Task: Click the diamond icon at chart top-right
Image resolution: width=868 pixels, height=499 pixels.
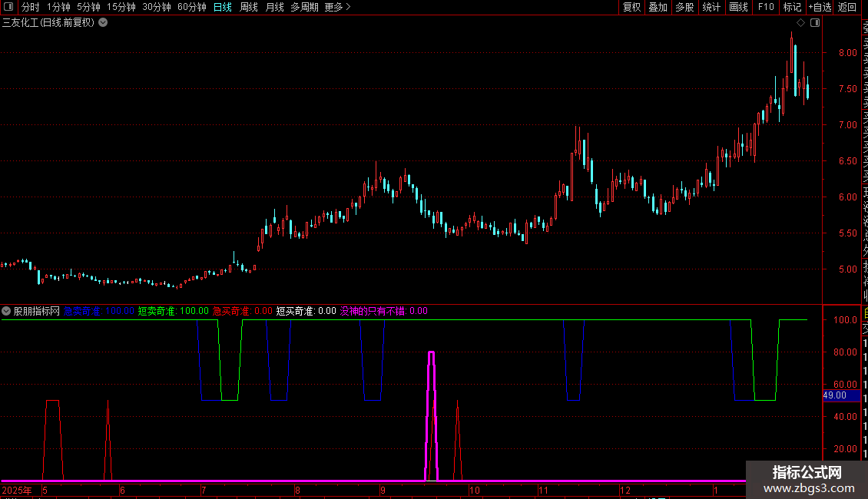Action: tap(800, 23)
